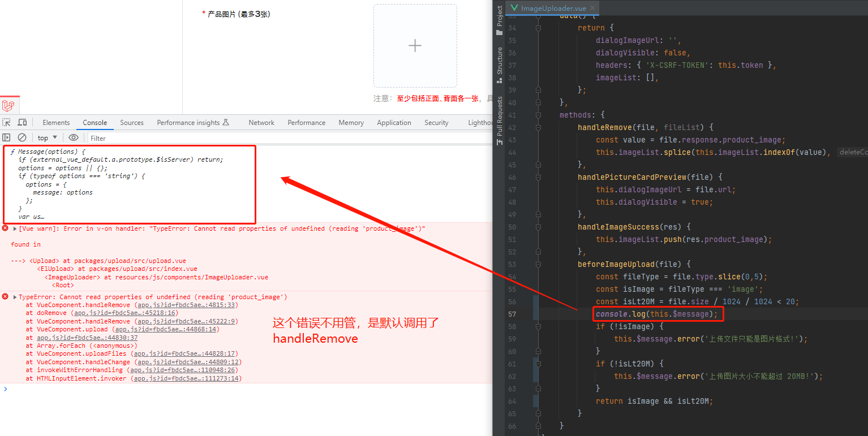
Task: Fold the if (!isLt20M) block at line 61
Action: point(538,364)
